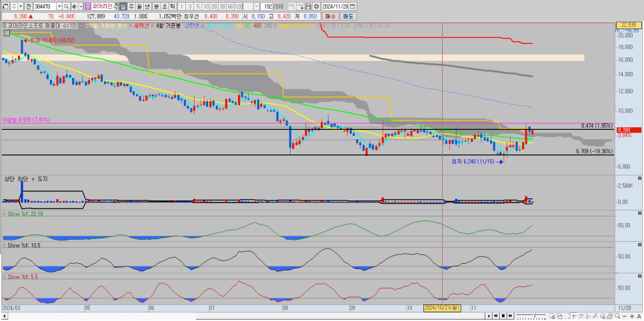
Task: Click the 매도 sell button
Action: point(348,17)
